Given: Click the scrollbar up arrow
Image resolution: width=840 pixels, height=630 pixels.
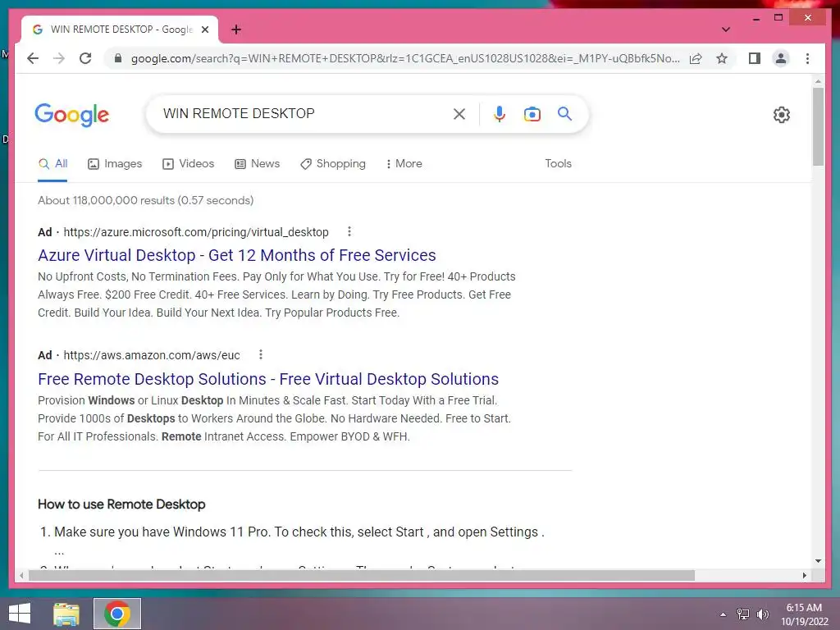Looking at the screenshot, I should pyautogui.click(x=818, y=81).
